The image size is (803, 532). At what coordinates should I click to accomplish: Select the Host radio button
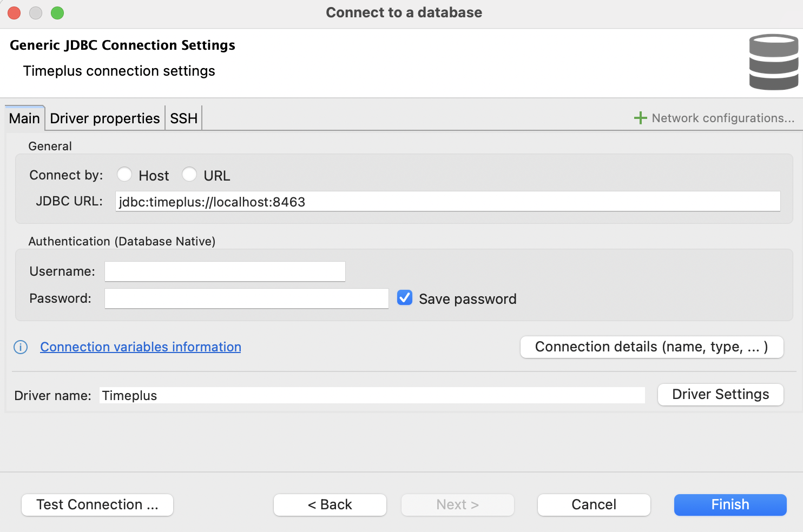pos(124,175)
